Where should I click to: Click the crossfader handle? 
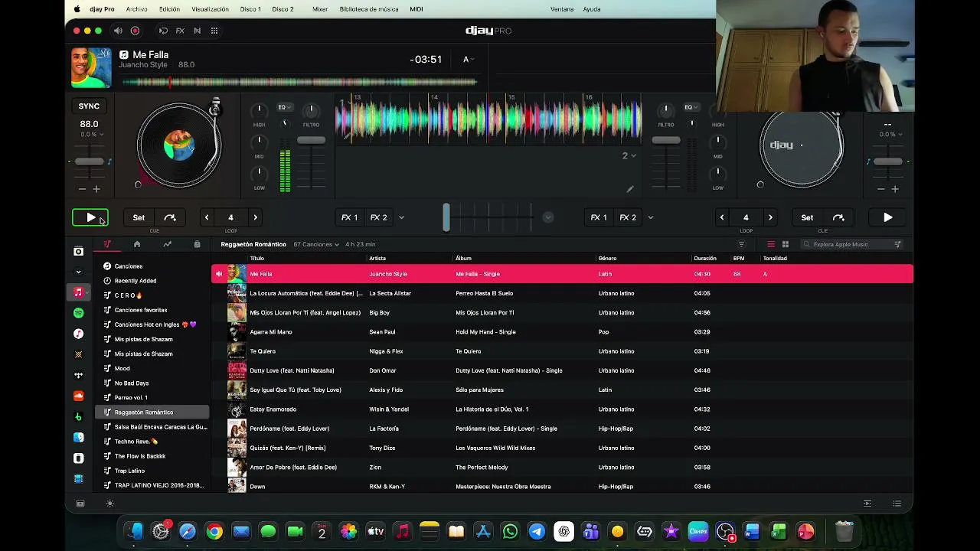tap(446, 217)
